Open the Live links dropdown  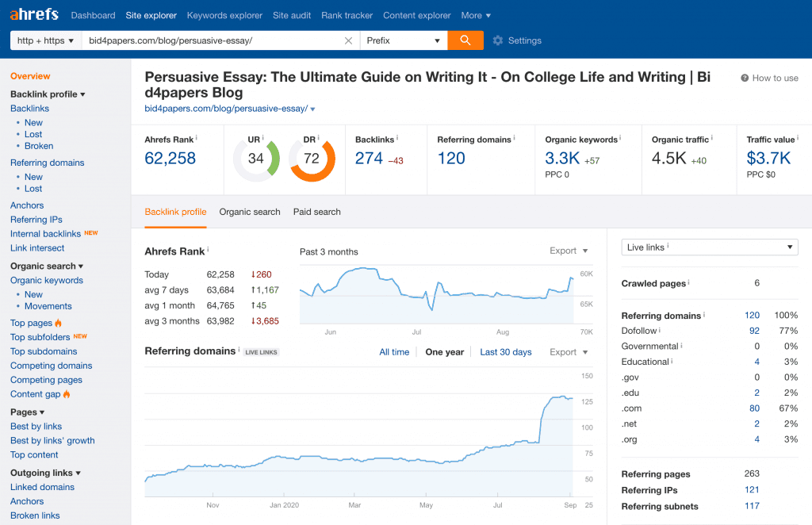pos(710,247)
